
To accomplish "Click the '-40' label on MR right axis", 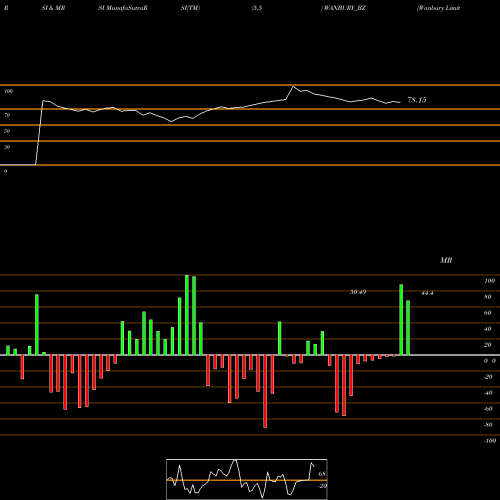I will (x=488, y=393).
